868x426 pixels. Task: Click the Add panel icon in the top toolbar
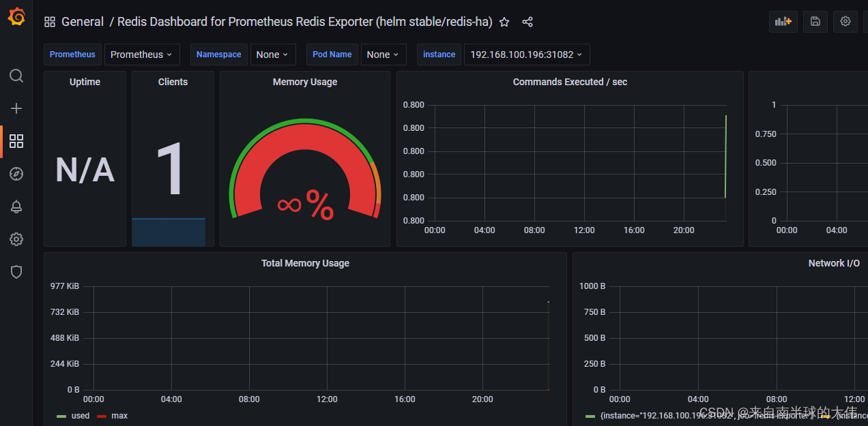(783, 22)
